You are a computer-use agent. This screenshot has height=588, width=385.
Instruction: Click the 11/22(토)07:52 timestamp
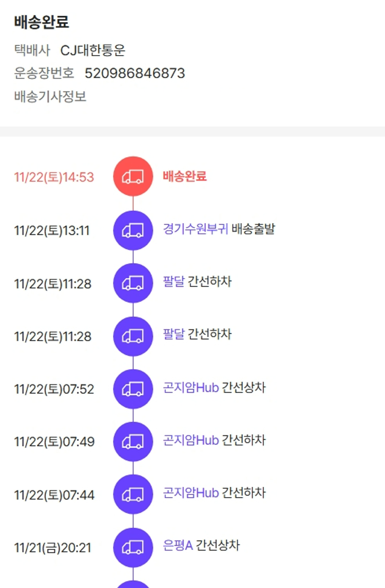pyautogui.click(x=54, y=389)
